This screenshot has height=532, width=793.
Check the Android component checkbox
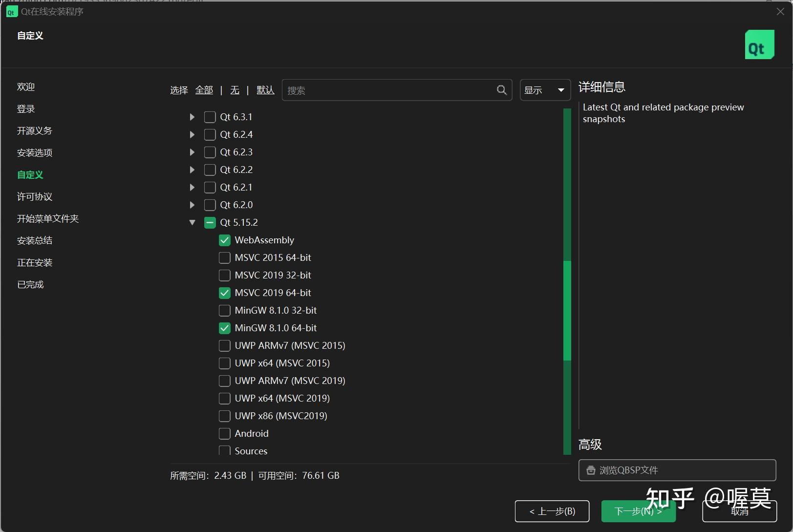224,433
